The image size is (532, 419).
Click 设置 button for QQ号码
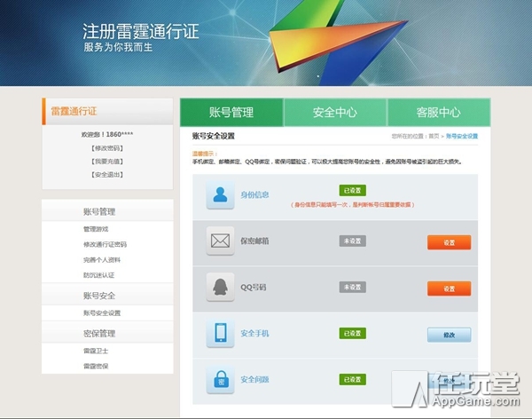(449, 289)
